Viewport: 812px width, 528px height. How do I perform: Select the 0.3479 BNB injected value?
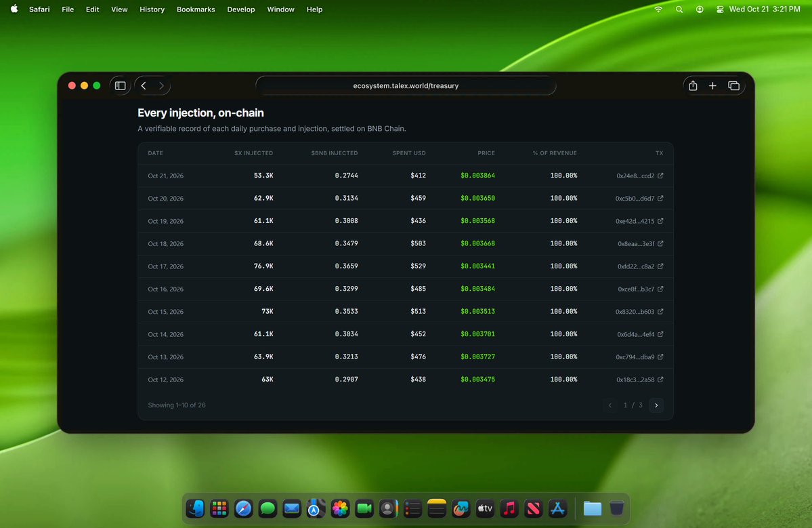pyautogui.click(x=347, y=243)
